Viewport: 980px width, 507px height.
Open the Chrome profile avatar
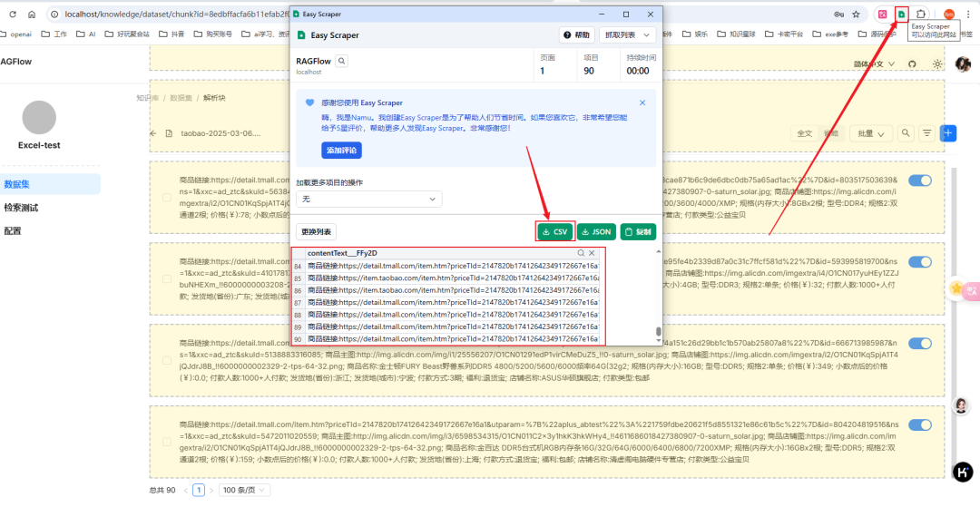(949, 15)
